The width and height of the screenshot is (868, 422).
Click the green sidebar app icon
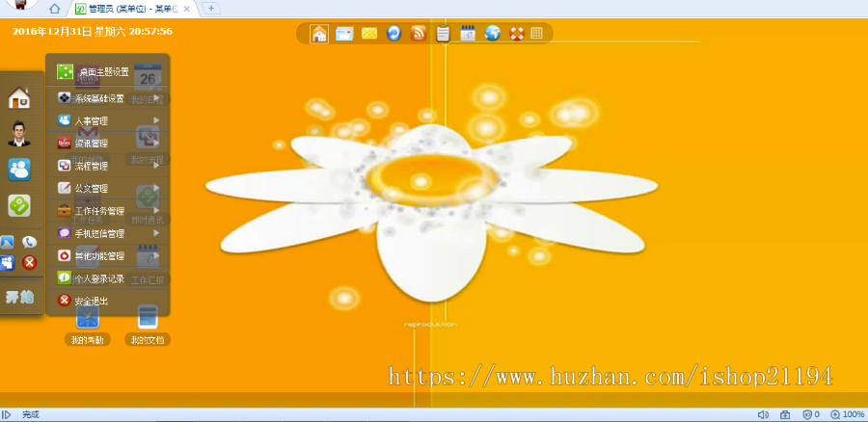click(x=19, y=206)
